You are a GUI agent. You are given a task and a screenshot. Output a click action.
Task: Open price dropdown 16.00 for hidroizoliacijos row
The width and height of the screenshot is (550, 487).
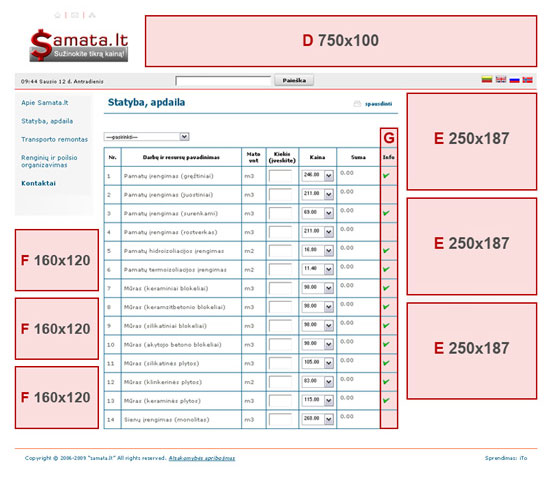click(x=317, y=250)
